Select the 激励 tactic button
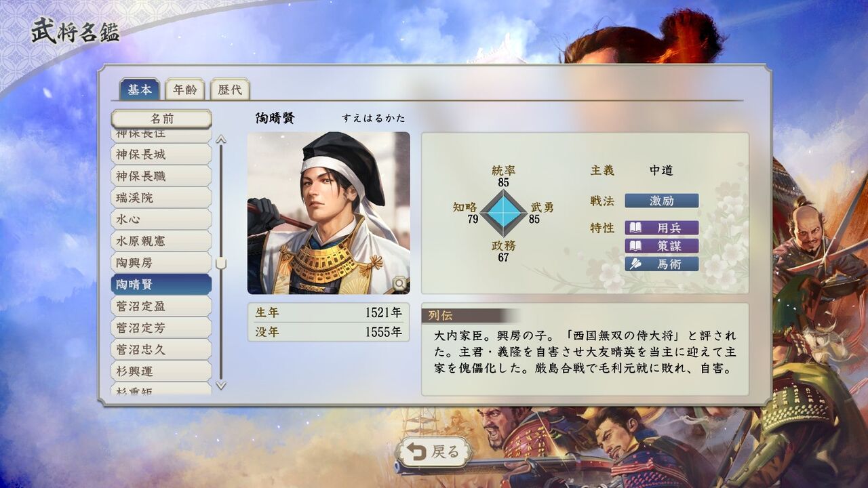868x488 pixels. (x=662, y=201)
